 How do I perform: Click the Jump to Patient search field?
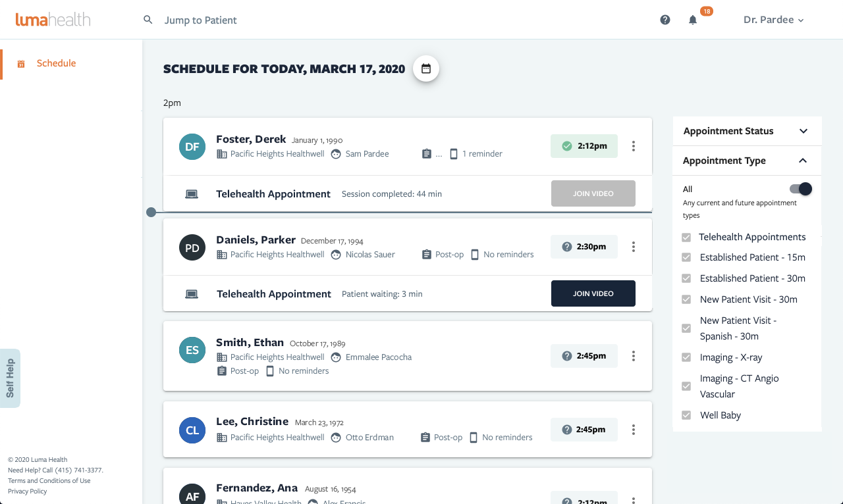[x=201, y=20]
